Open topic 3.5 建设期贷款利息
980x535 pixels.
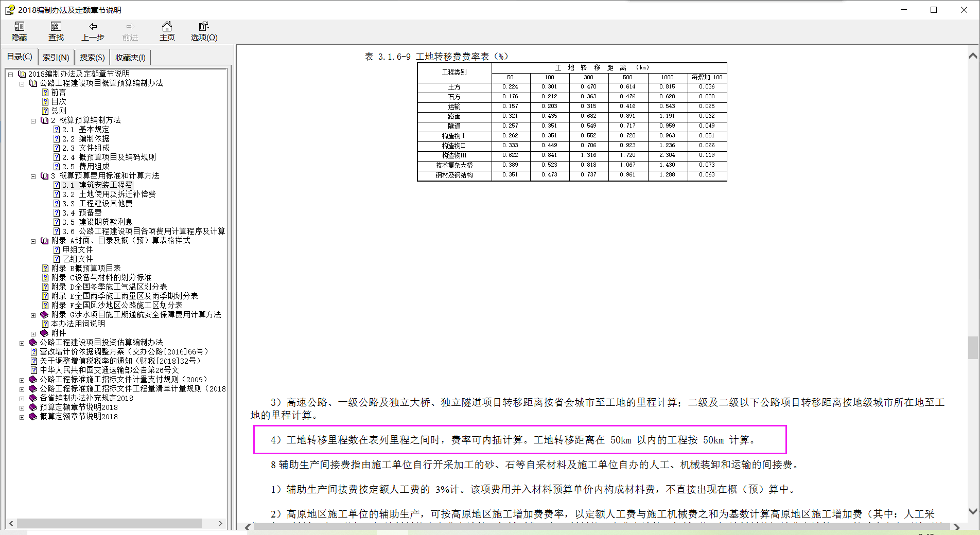[97, 222]
